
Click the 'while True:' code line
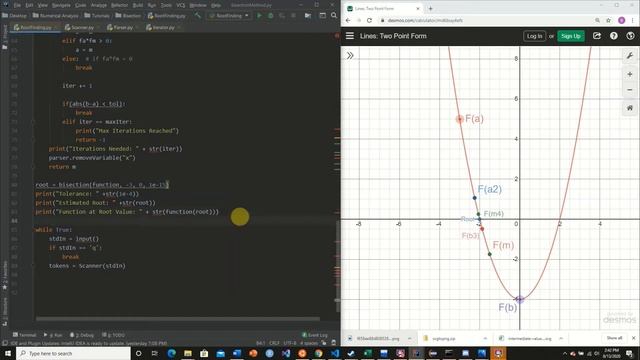53,230
